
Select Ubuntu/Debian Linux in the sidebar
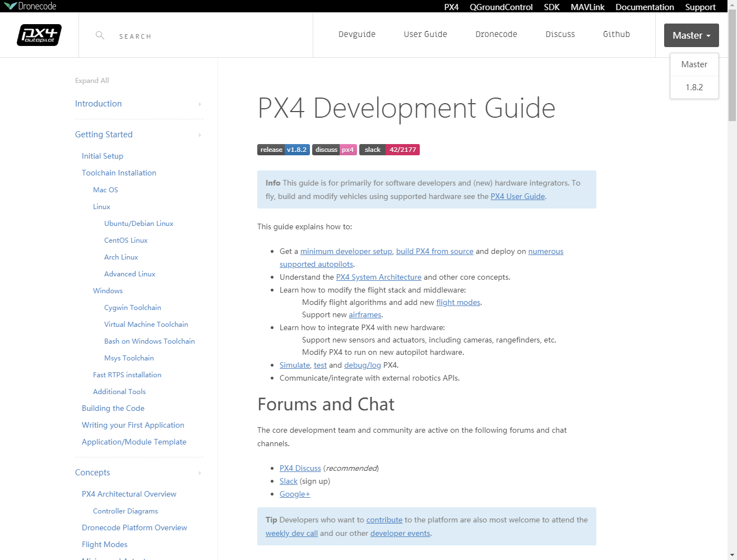(x=138, y=223)
